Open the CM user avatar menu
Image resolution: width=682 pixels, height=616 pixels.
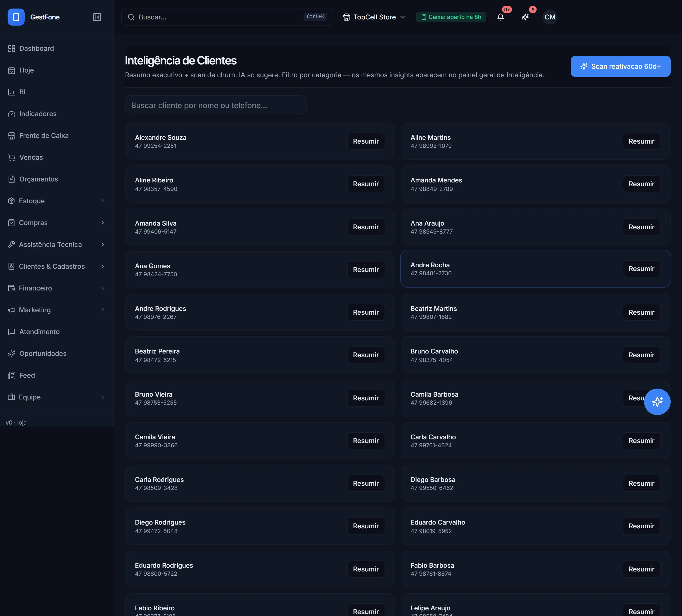coord(550,17)
